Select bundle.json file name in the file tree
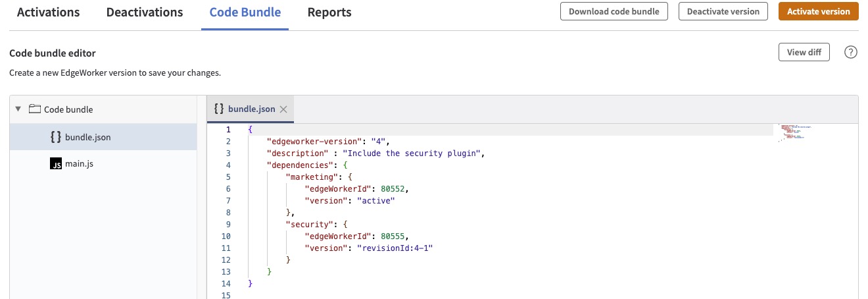 point(87,137)
